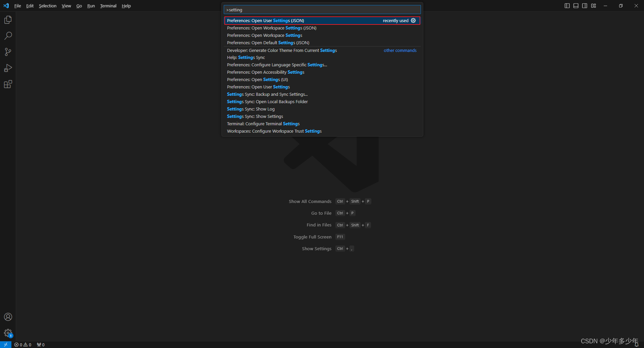This screenshot has width=644, height=348.
Task: Open the Source Control icon
Action: pyautogui.click(x=8, y=52)
